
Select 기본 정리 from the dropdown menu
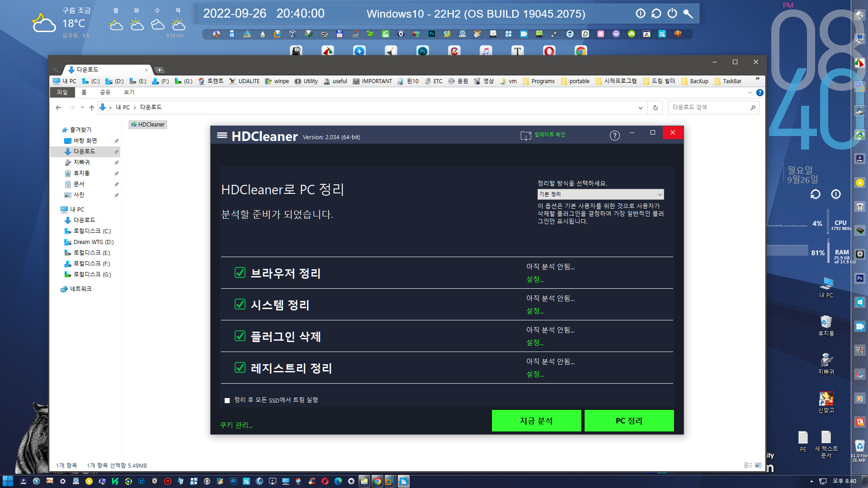coord(598,194)
